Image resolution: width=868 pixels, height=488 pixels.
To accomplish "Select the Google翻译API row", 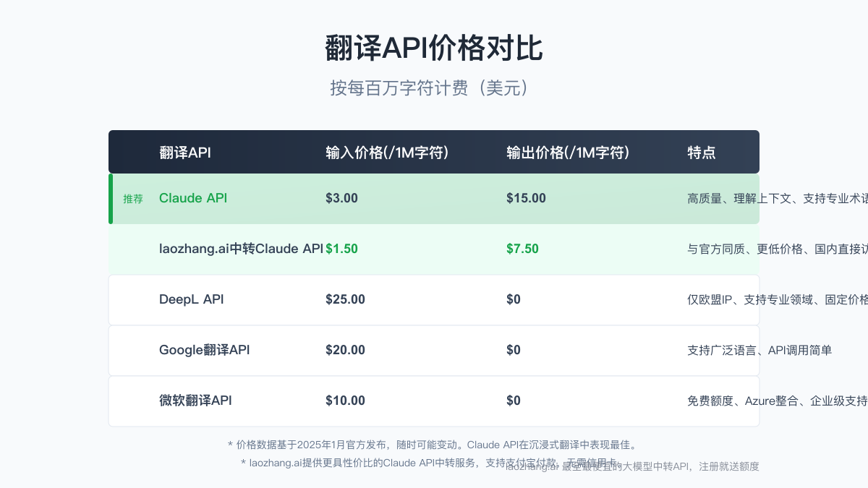I will click(x=205, y=350).
